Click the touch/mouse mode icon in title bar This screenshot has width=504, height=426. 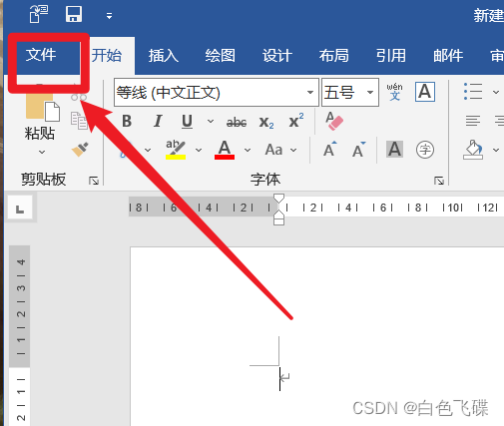[39, 14]
